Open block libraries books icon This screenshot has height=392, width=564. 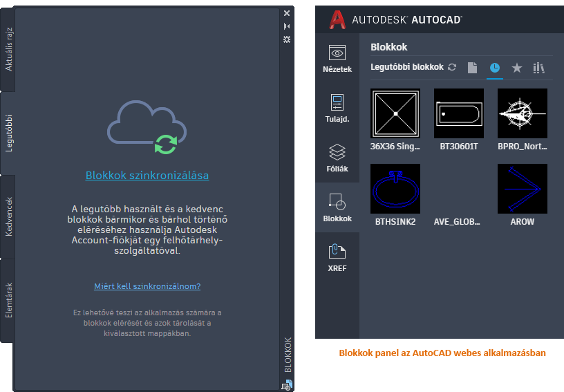click(x=538, y=68)
